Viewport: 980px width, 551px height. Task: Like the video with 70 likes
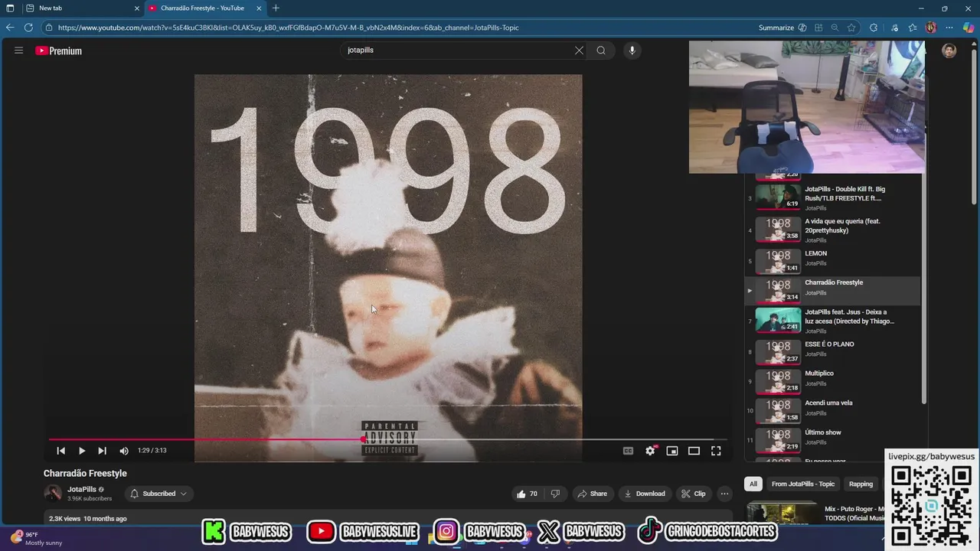[528, 494]
